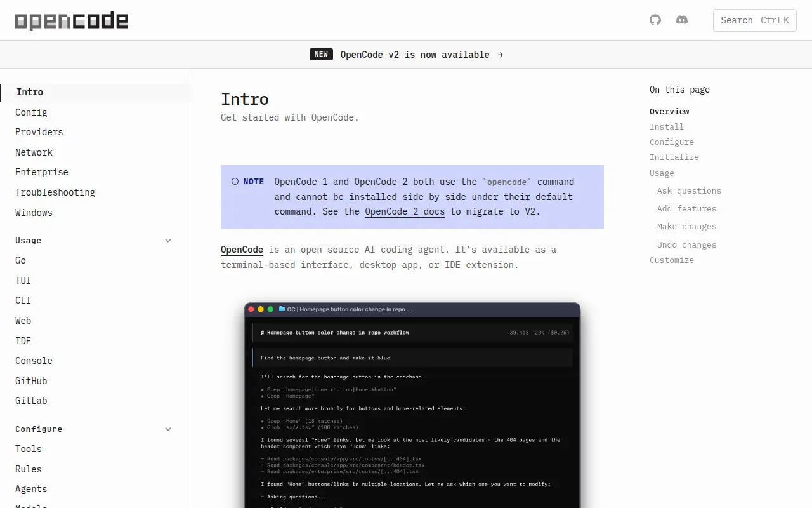
Task: Jump to the Configure section in the page outline
Action: pyautogui.click(x=672, y=142)
